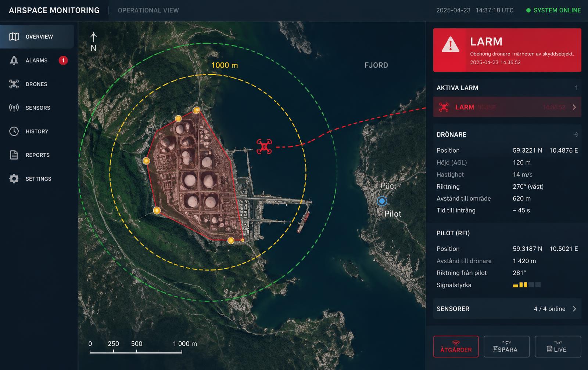Click the warning triangle in LARM banner
Image resolution: width=588 pixels, height=370 pixels.
450,45
